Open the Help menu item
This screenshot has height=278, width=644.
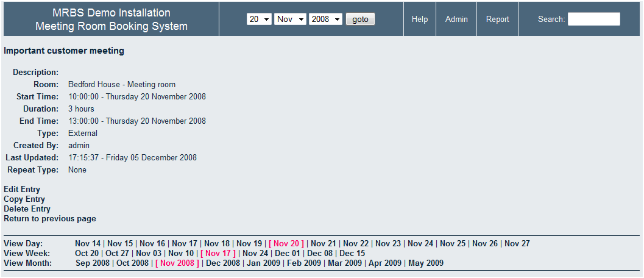click(420, 20)
